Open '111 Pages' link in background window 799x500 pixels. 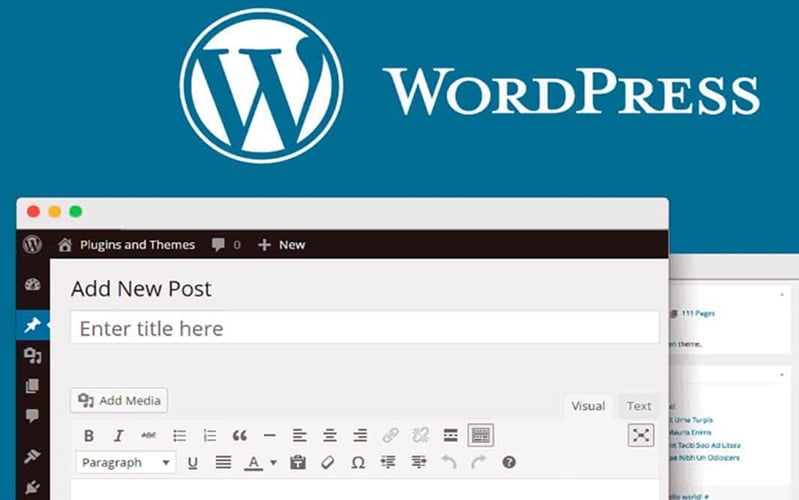[x=698, y=313]
